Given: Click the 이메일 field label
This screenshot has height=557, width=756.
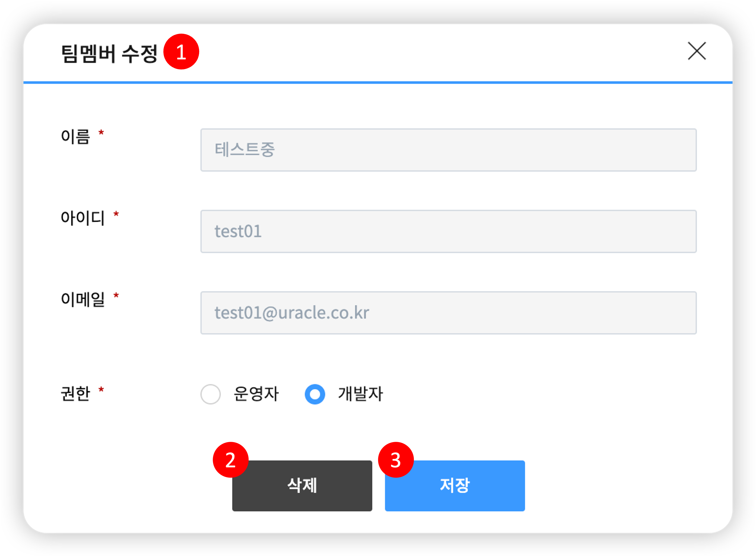Looking at the screenshot, I should coord(83,299).
